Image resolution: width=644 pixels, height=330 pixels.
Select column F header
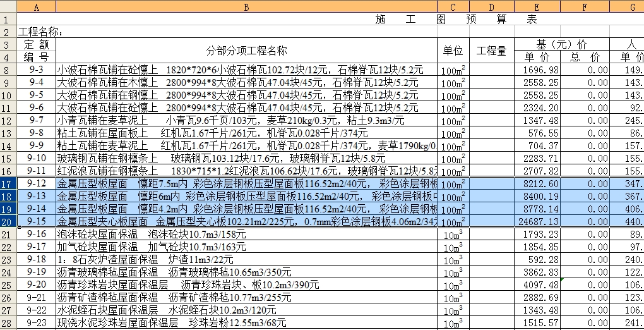pyautogui.click(x=585, y=7)
